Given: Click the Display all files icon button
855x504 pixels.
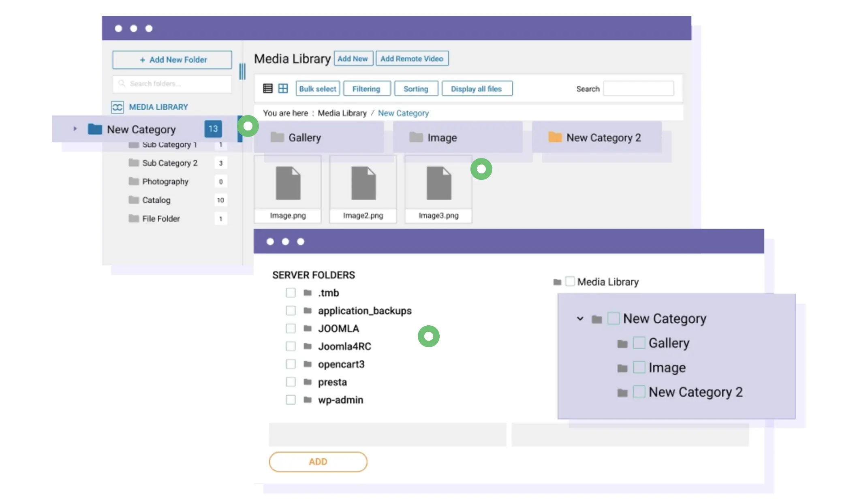Looking at the screenshot, I should tap(476, 88).
